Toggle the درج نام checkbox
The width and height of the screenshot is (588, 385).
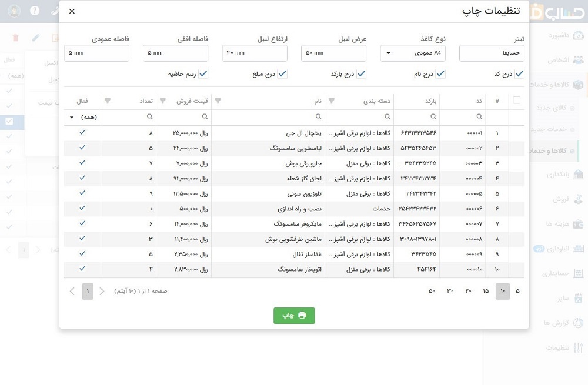click(x=440, y=74)
